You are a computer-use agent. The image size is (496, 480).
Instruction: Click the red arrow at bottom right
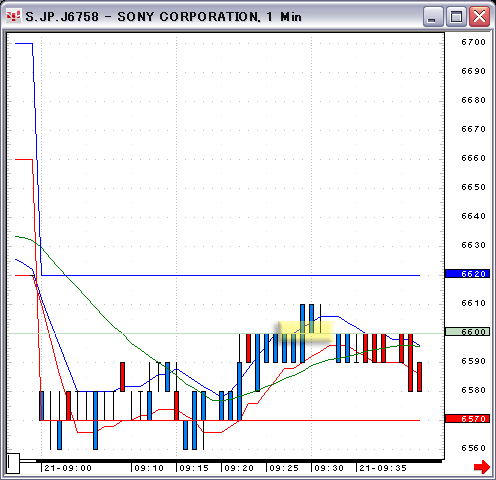[482, 467]
